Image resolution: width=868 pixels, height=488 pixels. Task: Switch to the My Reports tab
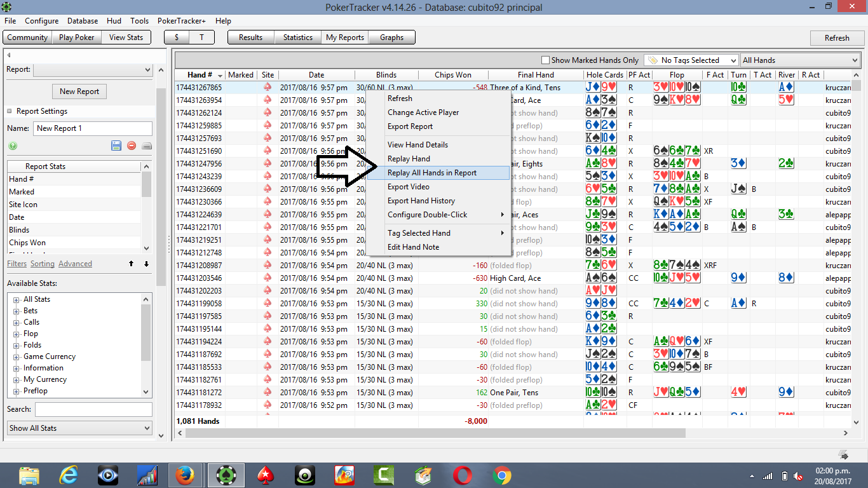(x=345, y=37)
